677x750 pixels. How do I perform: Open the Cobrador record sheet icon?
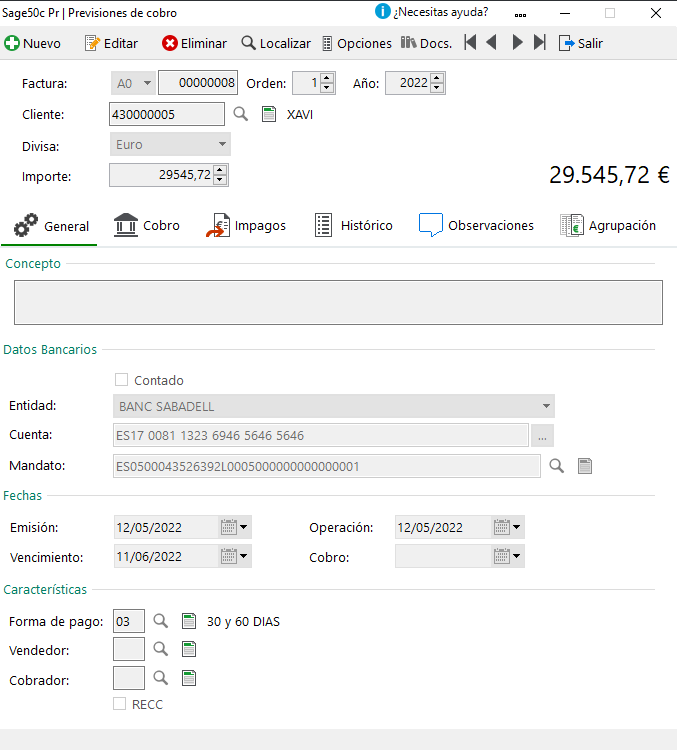point(189,678)
